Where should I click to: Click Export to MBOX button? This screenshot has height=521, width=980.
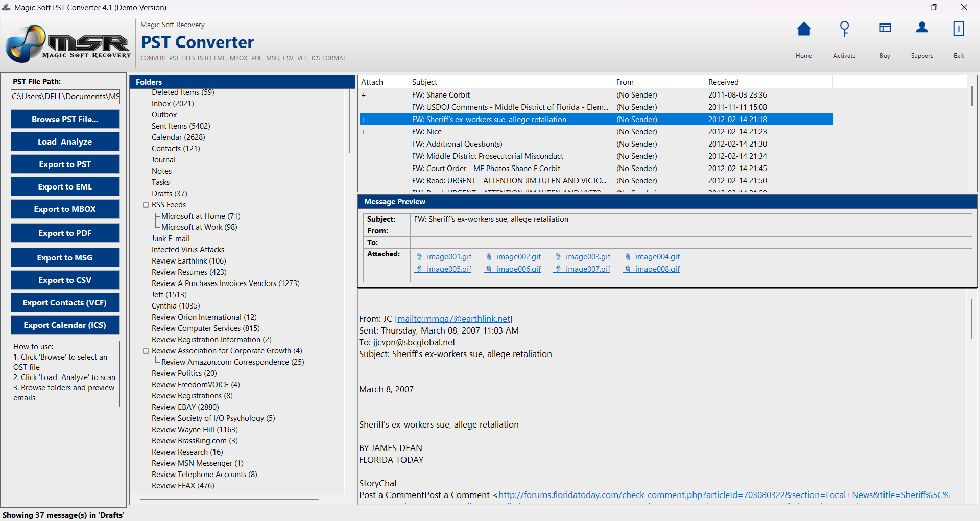65,209
